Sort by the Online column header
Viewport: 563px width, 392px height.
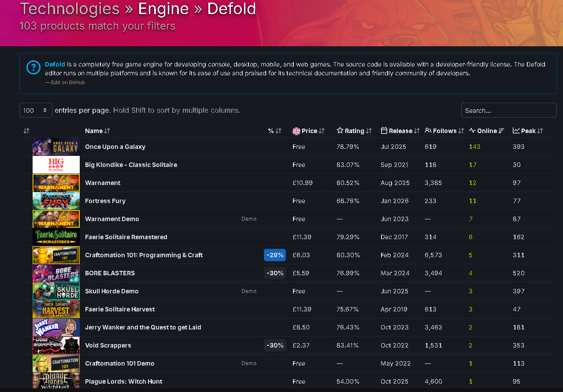point(486,131)
